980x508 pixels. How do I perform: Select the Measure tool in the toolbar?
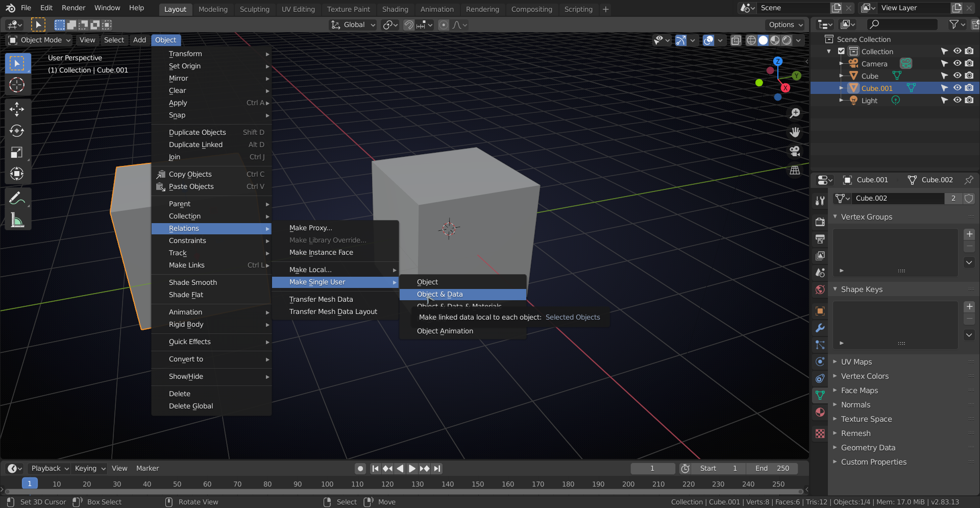coord(17,221)
